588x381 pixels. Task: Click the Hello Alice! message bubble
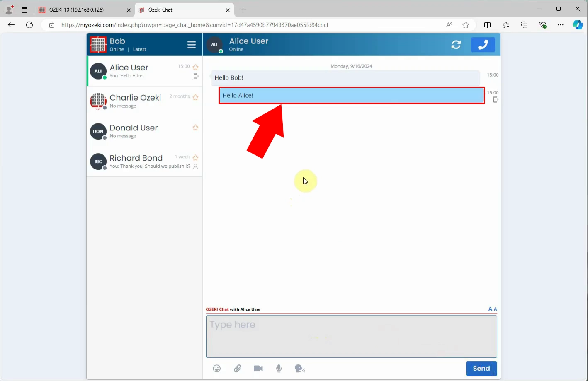point(351,95)
